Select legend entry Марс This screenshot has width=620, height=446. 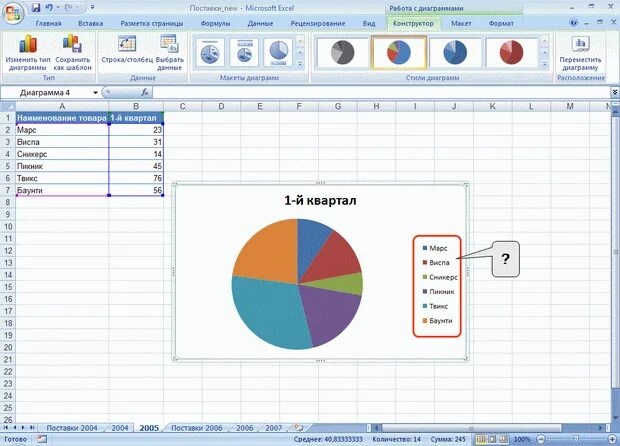435,248
